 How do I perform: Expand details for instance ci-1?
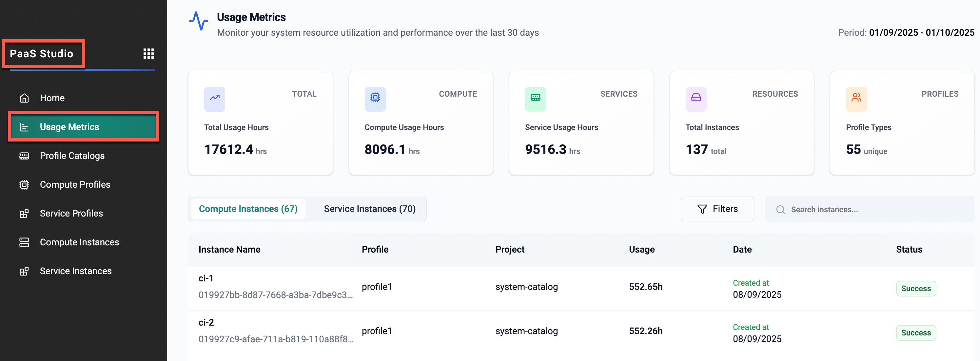point(205,278)
